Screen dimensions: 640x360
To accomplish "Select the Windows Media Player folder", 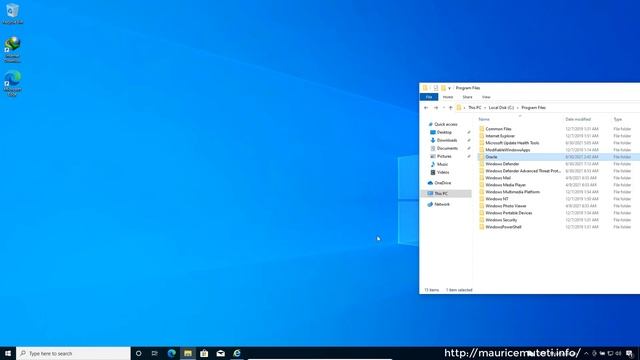I will (505, 185).
